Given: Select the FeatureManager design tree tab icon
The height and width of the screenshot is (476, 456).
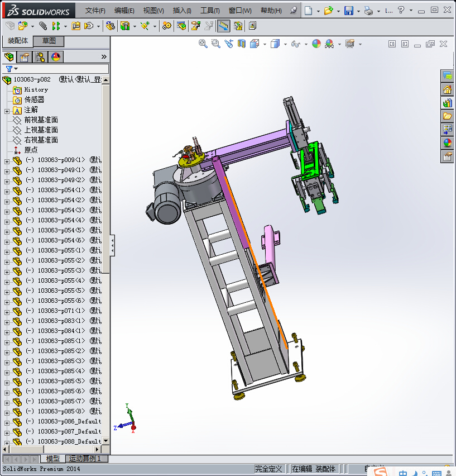Looking at the screenshot, I should tap(9, 57).
